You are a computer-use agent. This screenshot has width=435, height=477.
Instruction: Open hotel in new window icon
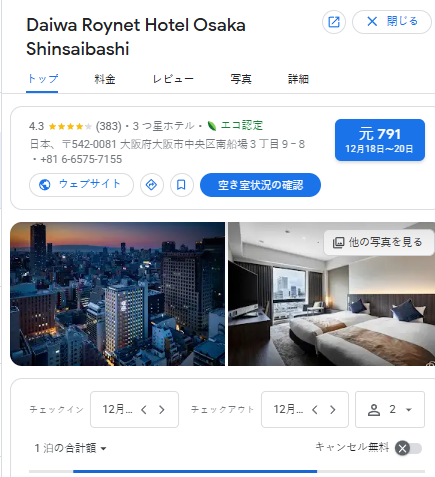pyautogui.click(x=334, y=22)
